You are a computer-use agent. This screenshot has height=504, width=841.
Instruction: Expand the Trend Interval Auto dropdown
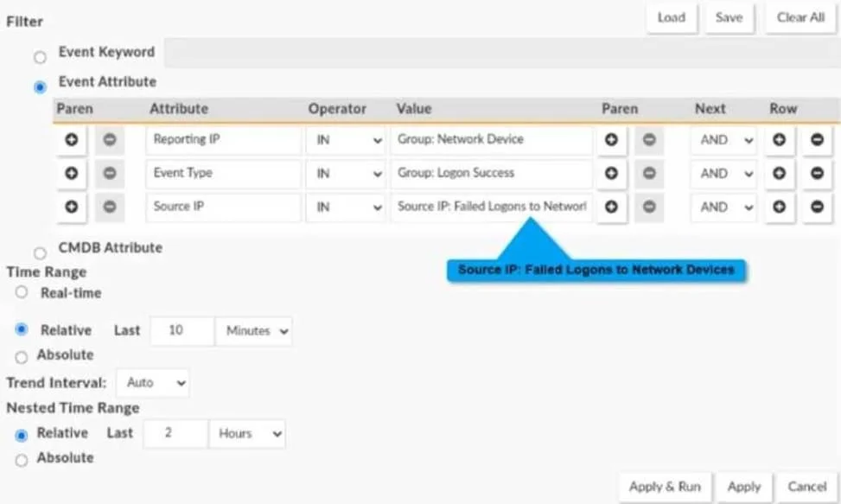(x=153, y=383)
